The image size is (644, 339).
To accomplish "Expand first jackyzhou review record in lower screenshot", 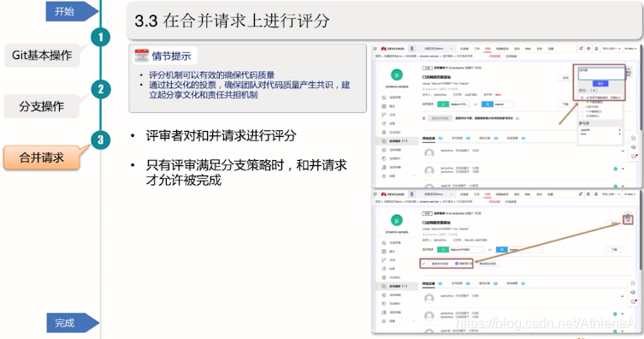I will 623,296.
